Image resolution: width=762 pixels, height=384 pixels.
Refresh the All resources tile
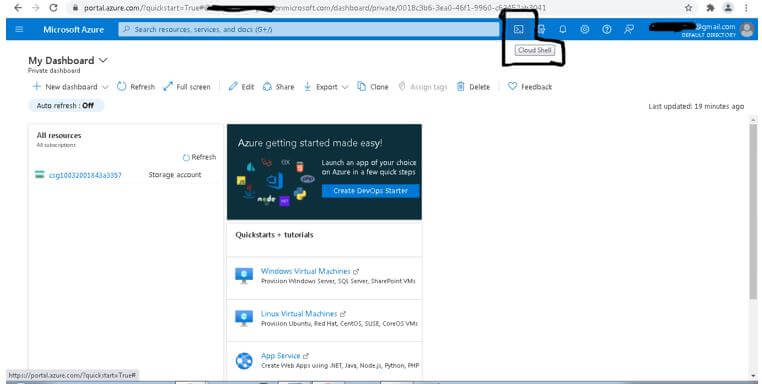pos(199,157)
